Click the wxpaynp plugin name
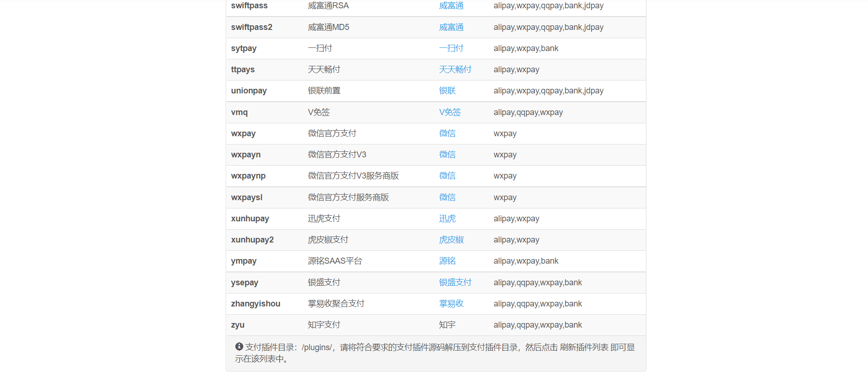 [x=248, y=176]
